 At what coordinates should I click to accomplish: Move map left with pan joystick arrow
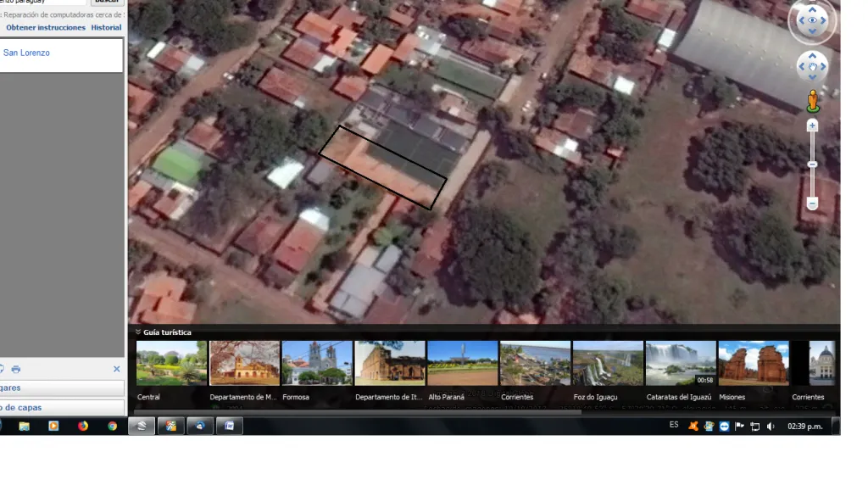coord(802,66)
